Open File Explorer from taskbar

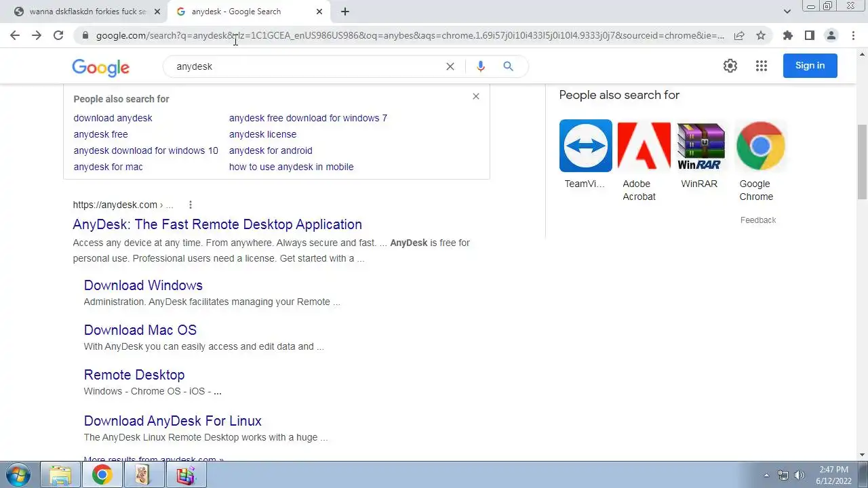click(x=60, y=475)
